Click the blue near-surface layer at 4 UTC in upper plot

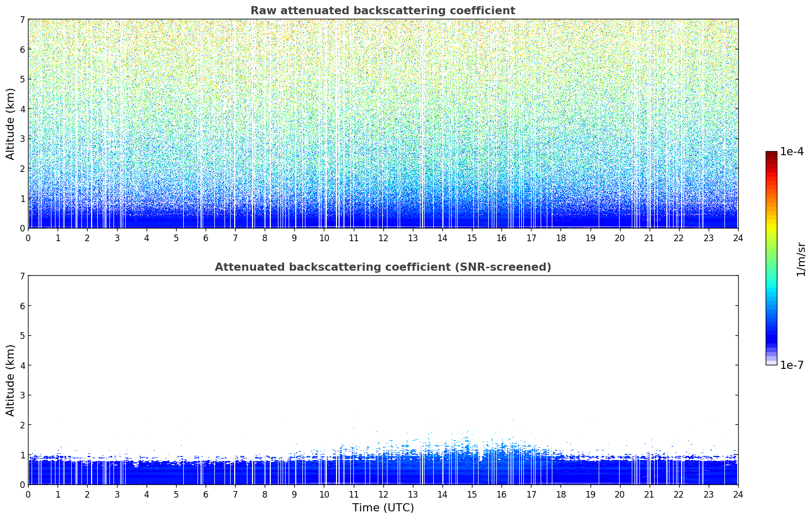[147, 220]
